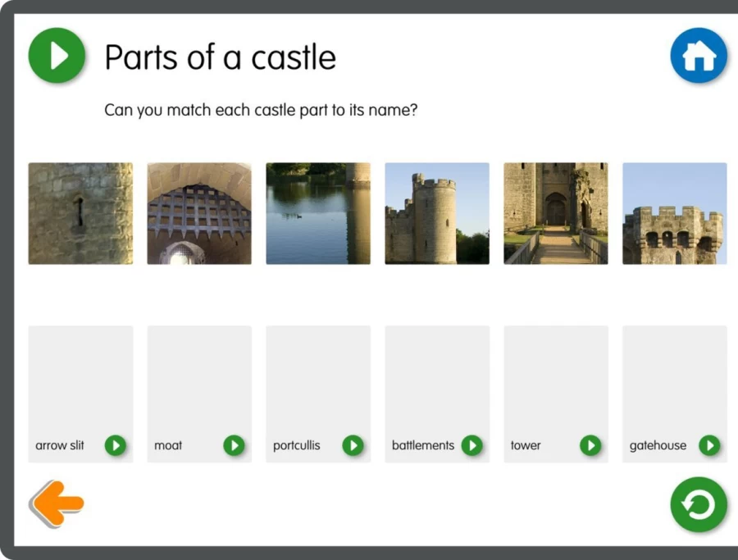Play audio for tower label

pyautogui.click(x=590, y=445)
